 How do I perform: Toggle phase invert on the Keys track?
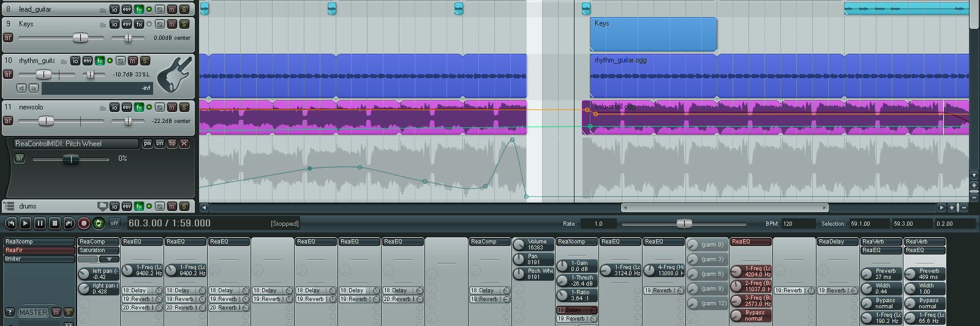click(160, 24)
